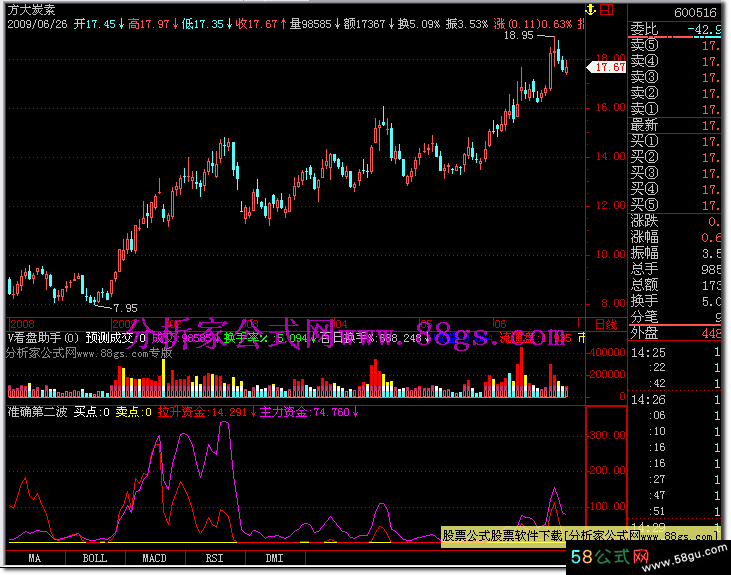The height and width of the screenshot is (575, 731).
Task: Click the 卖② ask row
Action: point(675,93)
